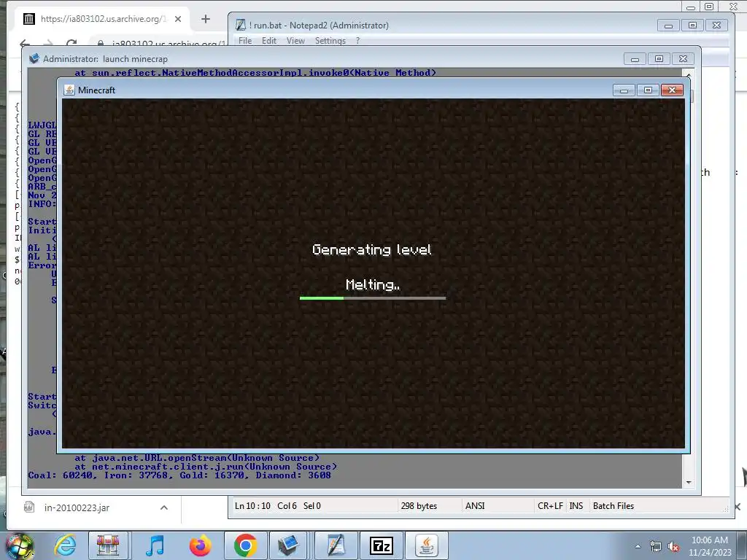This screenshot has height=560, width=747.
Task: Click the lock icon in Chrome address bar
Action: [101, 44]
